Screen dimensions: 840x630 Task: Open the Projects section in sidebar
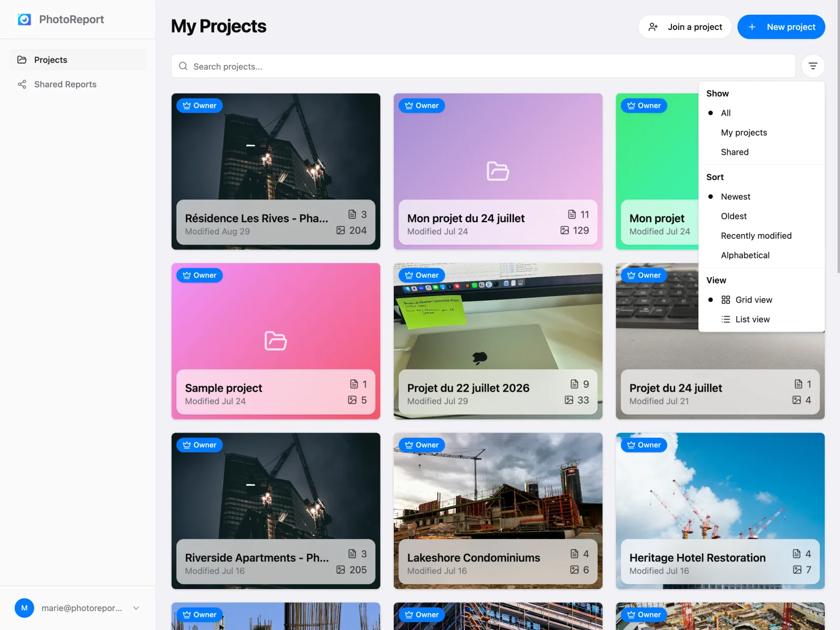[x=78, y=60]
